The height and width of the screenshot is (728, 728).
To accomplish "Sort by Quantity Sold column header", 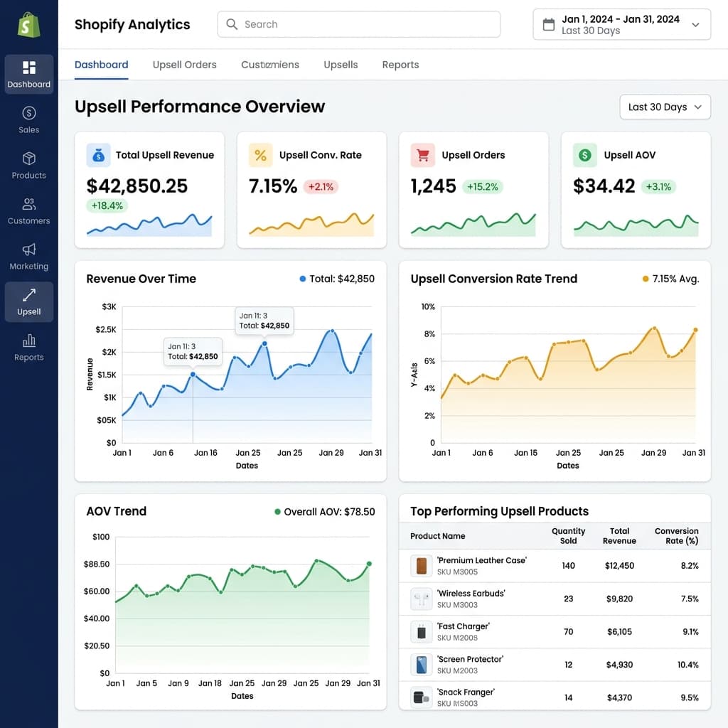I will tap(568, 536).
